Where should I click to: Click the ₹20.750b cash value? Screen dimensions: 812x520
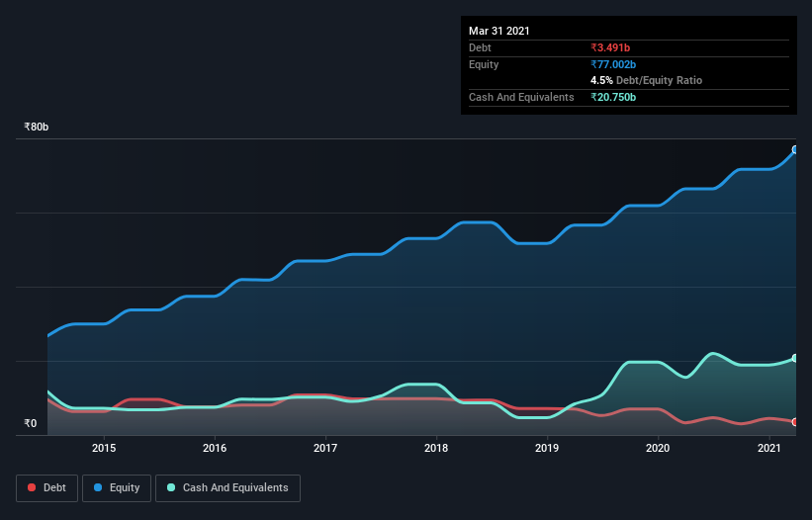pyautogui.click(x=613, y=97)
